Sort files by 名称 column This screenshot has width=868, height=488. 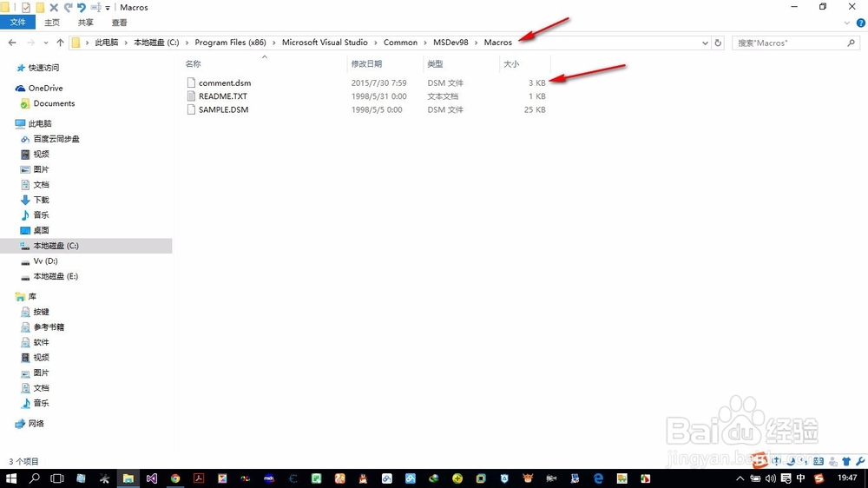coord(194,64)
